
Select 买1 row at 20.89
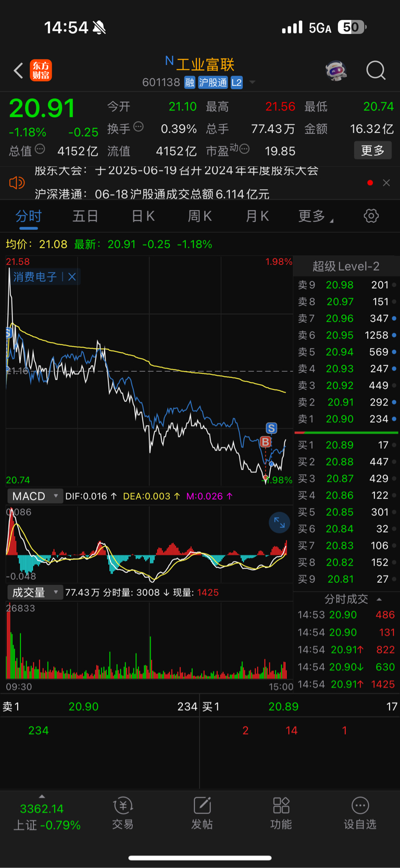point(346,445)
